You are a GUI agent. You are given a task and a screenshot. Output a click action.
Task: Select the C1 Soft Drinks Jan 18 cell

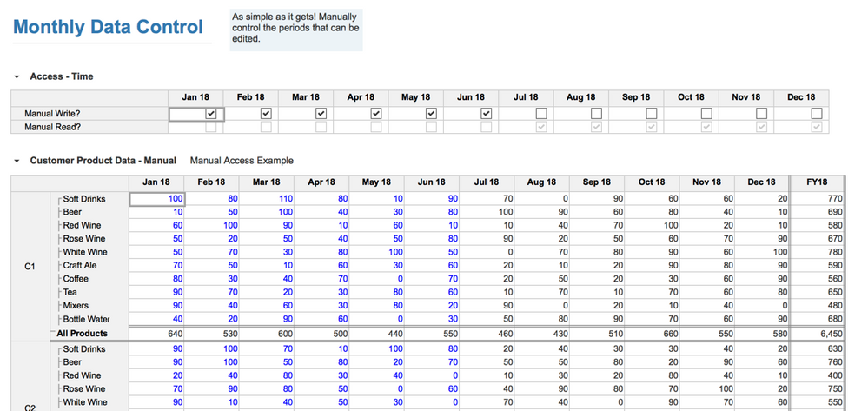click(x=157, y=199)
